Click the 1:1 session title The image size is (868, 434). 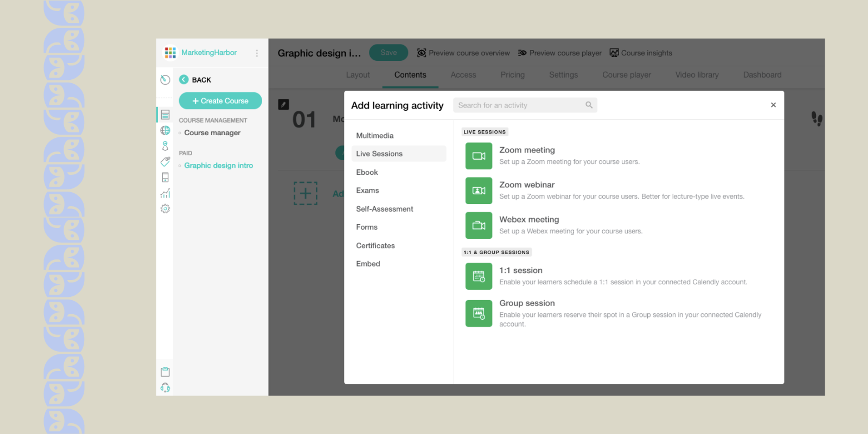[521, 270]
